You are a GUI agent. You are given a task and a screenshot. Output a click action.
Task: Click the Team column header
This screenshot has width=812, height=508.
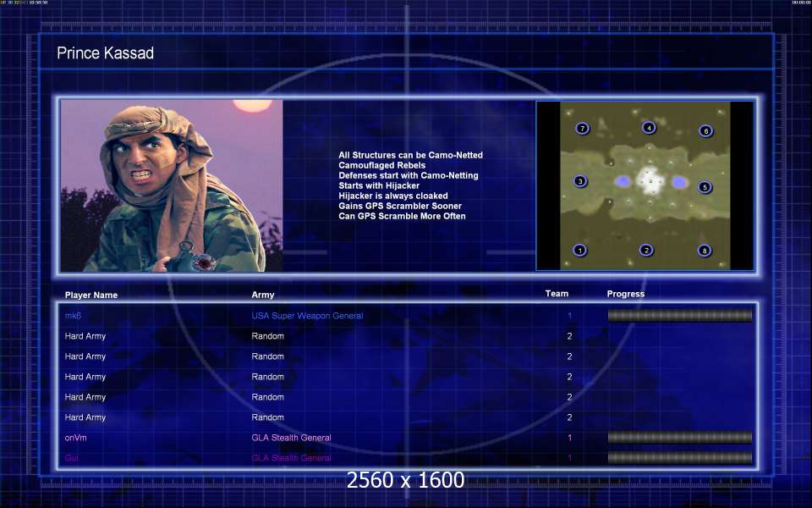[557, 294]
